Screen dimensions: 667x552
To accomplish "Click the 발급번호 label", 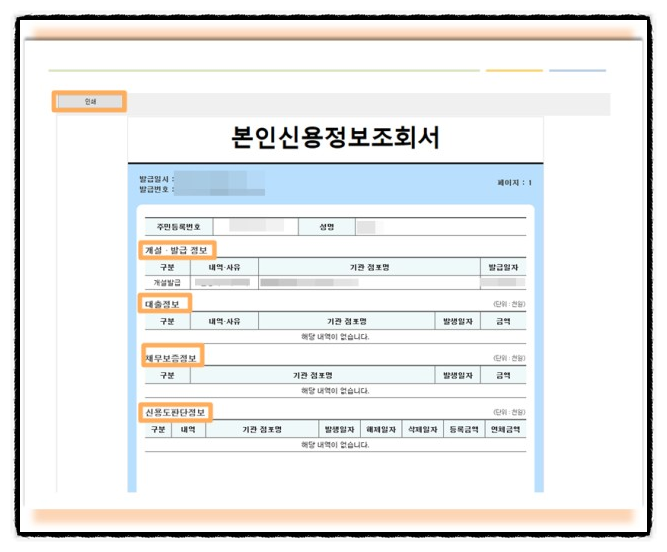I will click(154, 189).
